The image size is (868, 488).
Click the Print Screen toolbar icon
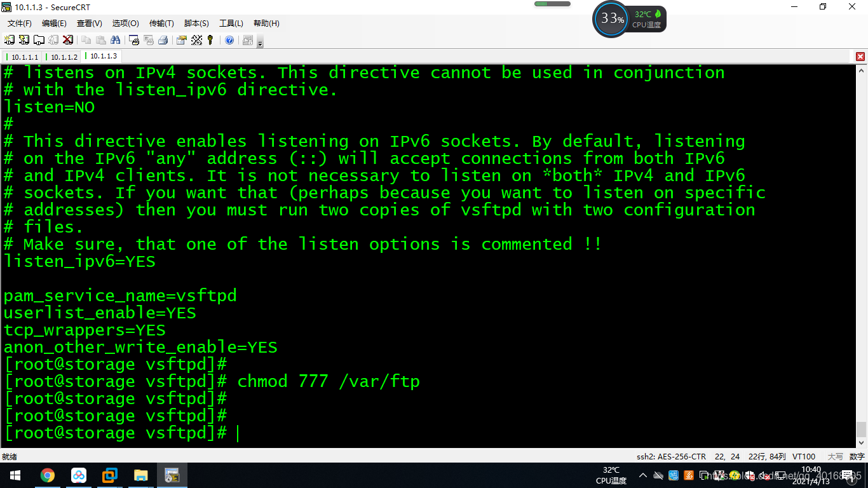click(134, 40)
